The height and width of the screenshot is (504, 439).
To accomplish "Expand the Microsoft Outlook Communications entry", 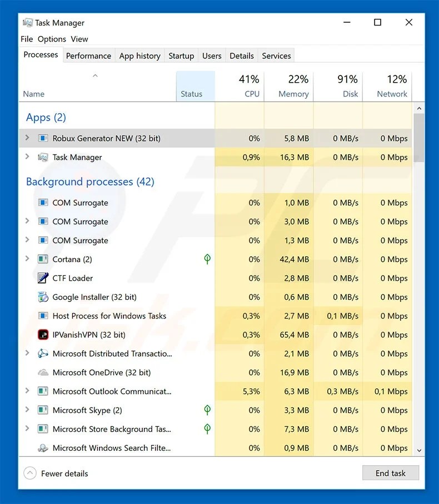I will pyautogui.click(x=27, y=391).
